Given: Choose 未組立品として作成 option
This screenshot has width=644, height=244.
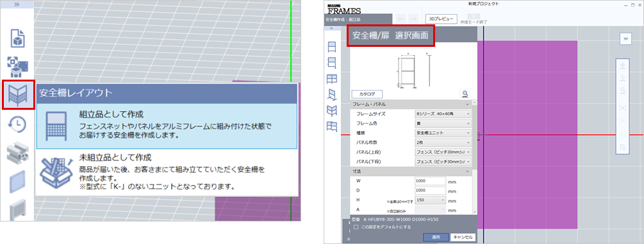Looking at the screenshot, I should [x=167, y=172].
